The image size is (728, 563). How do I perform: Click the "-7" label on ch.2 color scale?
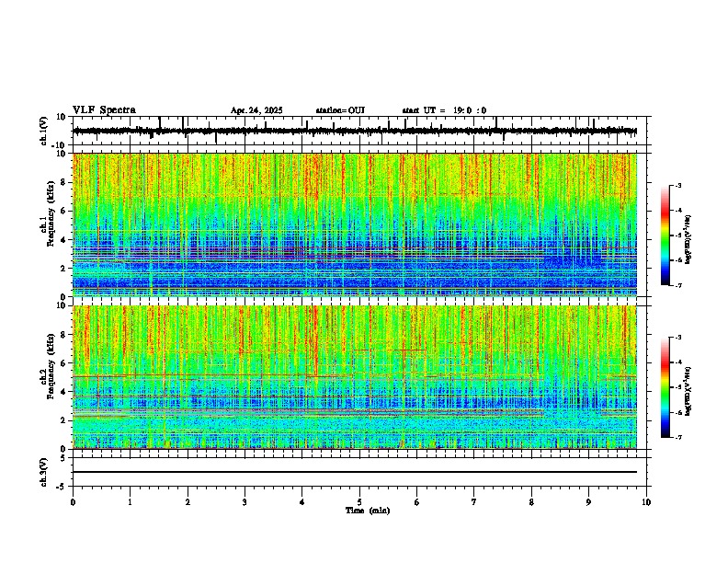click(677, 438)
